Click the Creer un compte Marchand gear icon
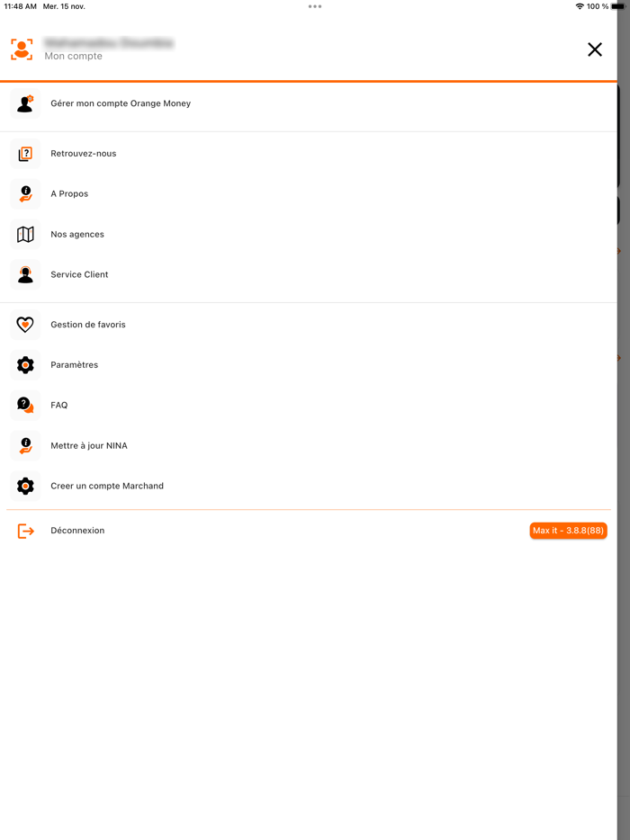 [25, 486]
